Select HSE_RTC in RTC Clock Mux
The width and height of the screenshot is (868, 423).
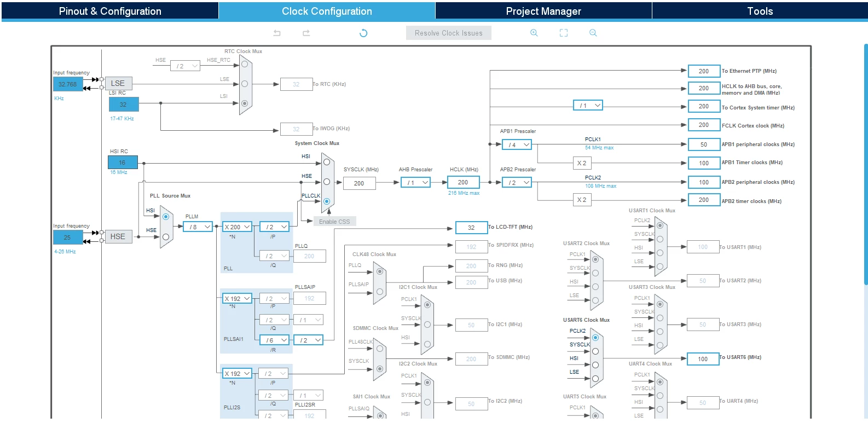tap(245, 64)
